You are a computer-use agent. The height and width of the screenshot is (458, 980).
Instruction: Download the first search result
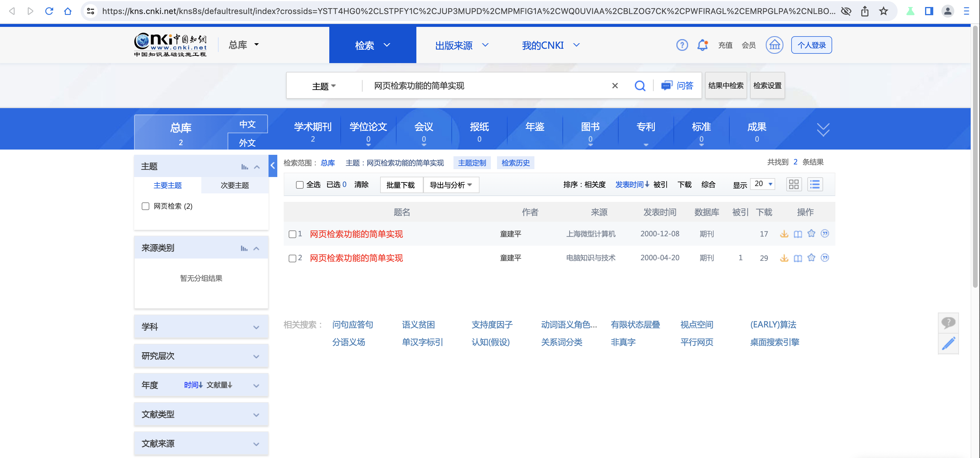[784, 234]
